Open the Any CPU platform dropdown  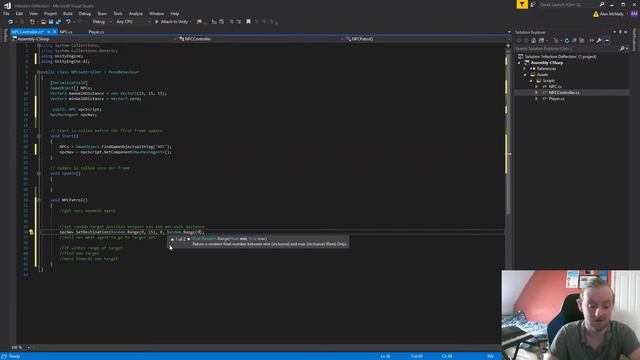pyautogui.click(x=133, y=22)
